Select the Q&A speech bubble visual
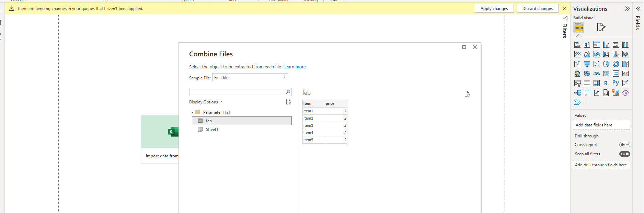Image resolution: width=644 pixels, height=213 pixels. (587, 93)
